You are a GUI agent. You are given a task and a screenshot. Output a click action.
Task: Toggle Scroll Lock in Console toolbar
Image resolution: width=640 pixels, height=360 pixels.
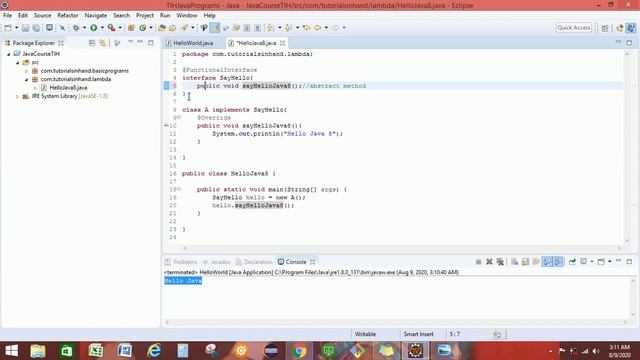click(x=525, y=262)
